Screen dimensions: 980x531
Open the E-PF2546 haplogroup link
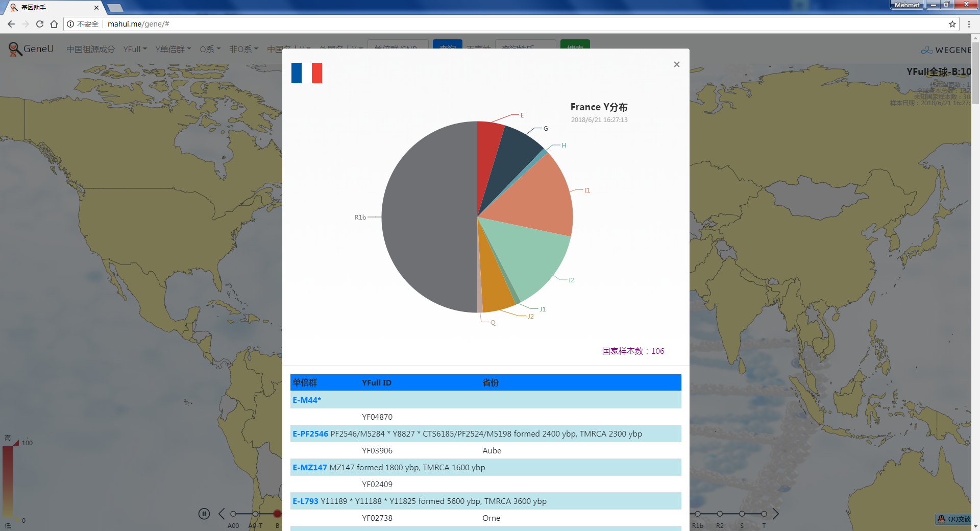tap(310, 433)
